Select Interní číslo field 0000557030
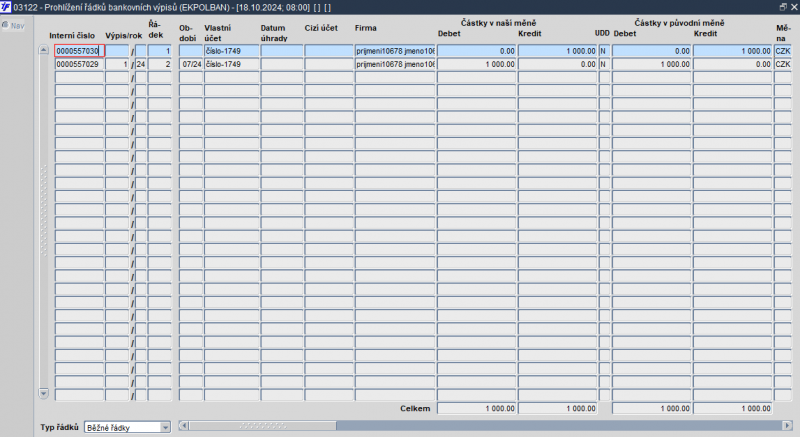The image size is (800, 437). [79, 51]
